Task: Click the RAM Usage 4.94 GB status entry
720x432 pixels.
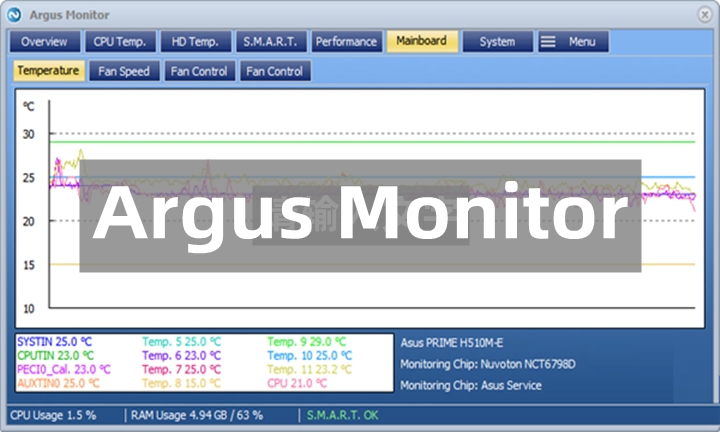Action: [x=197, y=415]
